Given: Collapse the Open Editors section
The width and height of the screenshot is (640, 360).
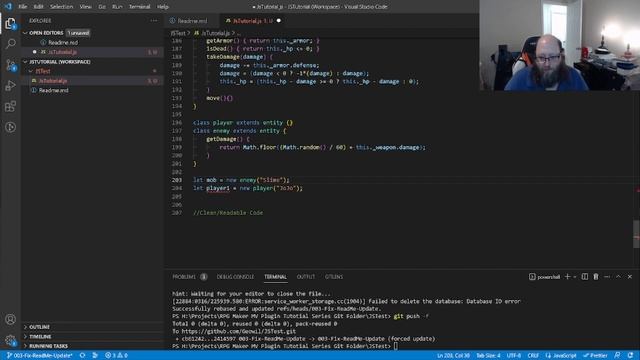Looking at the screenshot, I should pyautogui.click(x=25, y=33).
